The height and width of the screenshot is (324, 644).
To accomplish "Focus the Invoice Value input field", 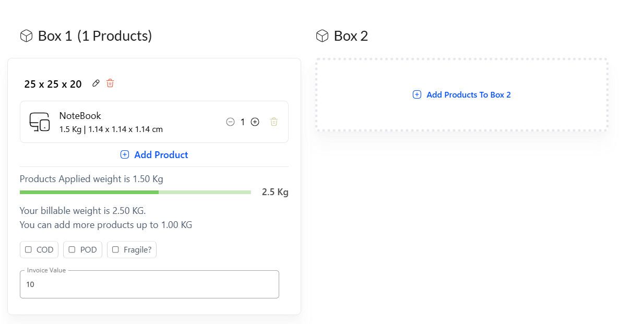I will coord(149,285).
